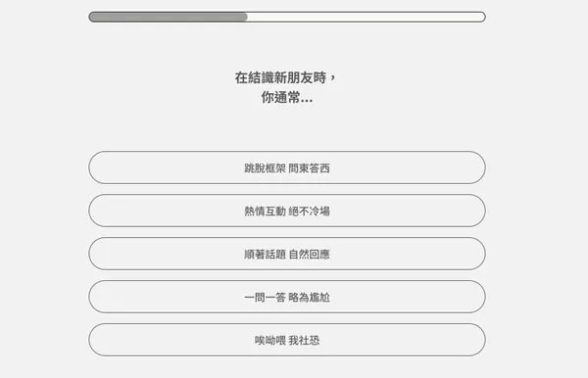The height and width of the screenshot is (378, 588).
Task: Click the empty portion of the progress bar
Action: pyautogui.click(x=367, y=17)
